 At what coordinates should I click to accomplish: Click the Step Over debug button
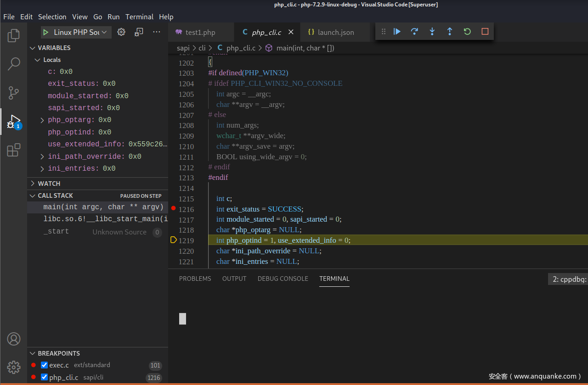tap(414, 32)
